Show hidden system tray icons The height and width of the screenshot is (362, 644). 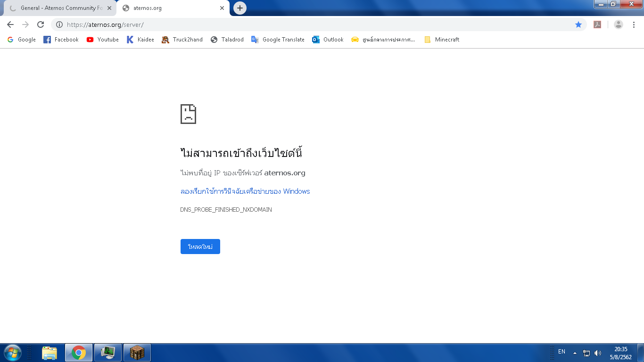click(575, 353)
